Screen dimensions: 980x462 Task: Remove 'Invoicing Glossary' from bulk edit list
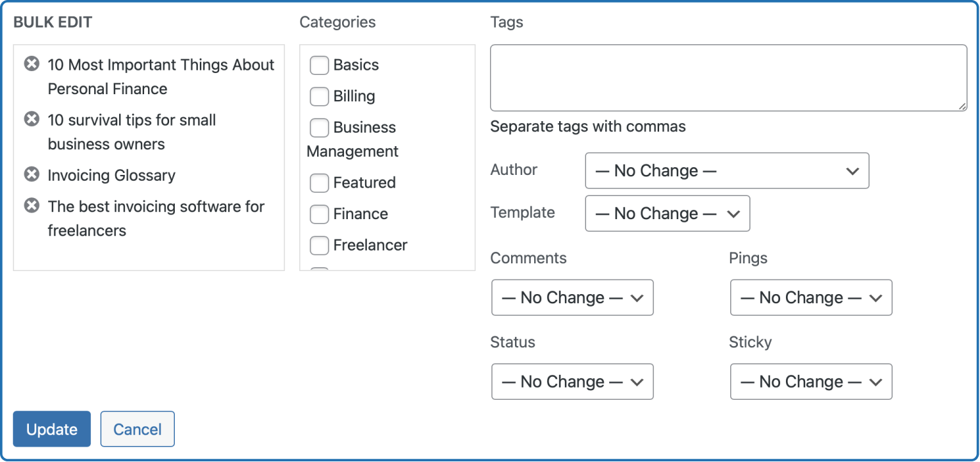point(31,174)
